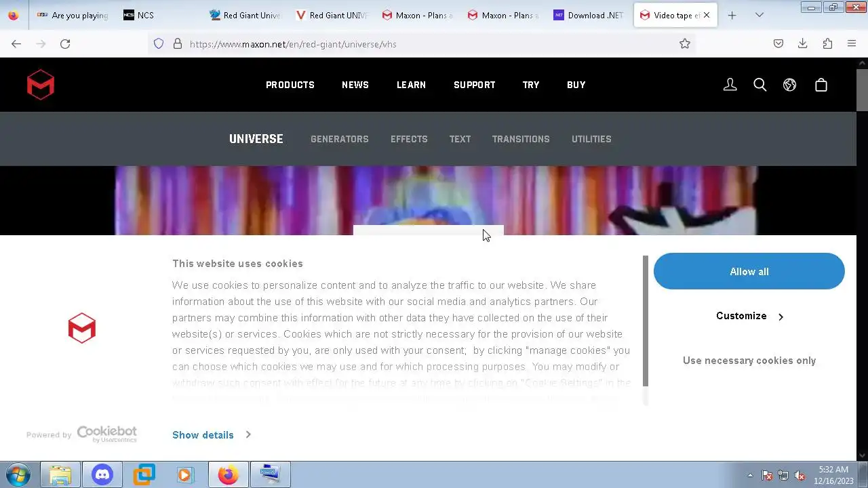Image resolution: width=868 pixels, height=488 pixels.
Task: Switch to Firefox in the taskbar
Action: coord(228,474)
